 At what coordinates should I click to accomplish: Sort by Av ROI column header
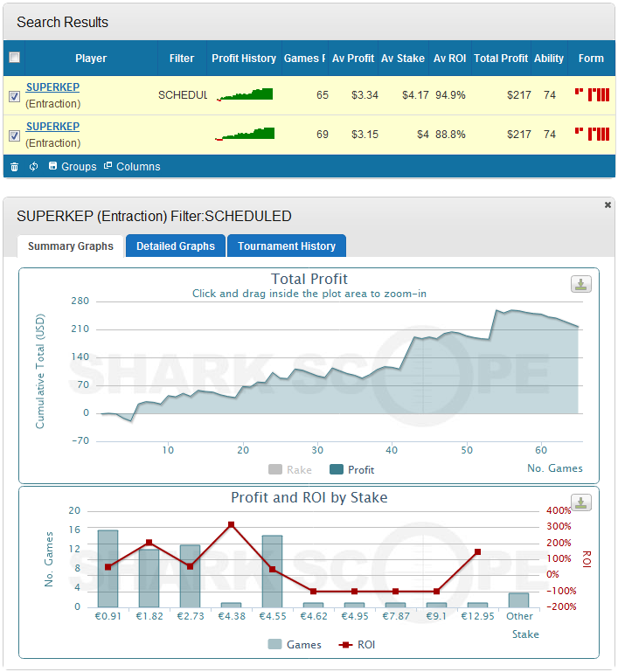[x=449, y=59]
